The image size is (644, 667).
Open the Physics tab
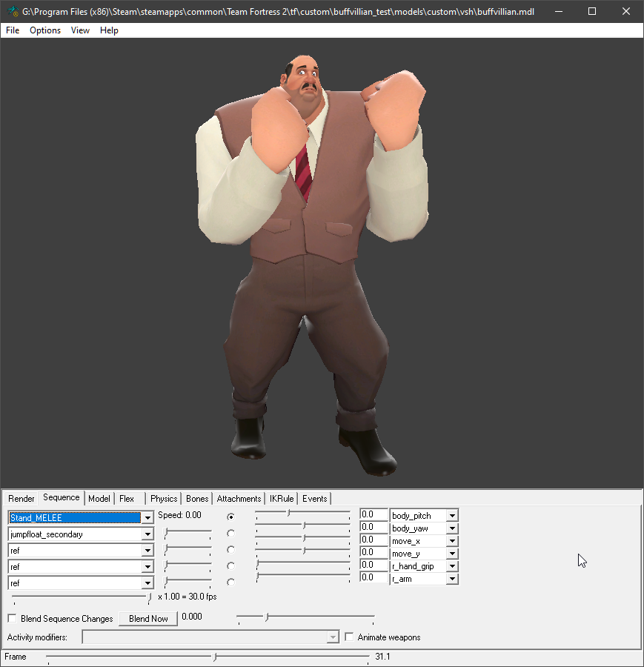164,499
